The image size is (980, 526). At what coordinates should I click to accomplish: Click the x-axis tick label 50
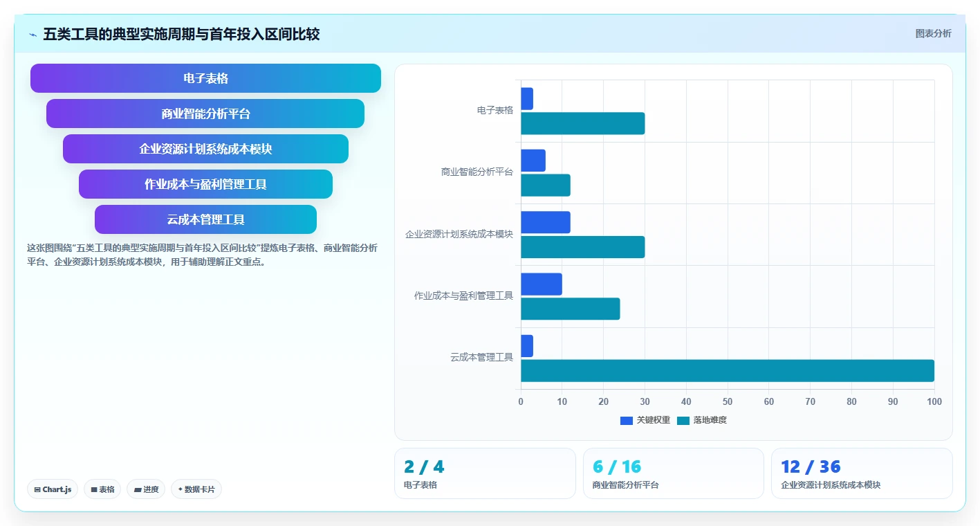tap(728, 401)
